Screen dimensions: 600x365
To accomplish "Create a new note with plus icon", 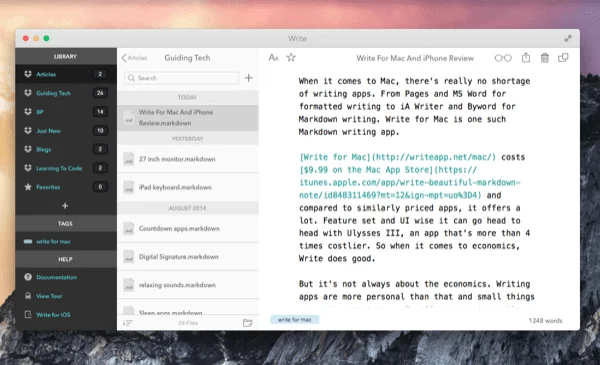I will pos(248,78).
